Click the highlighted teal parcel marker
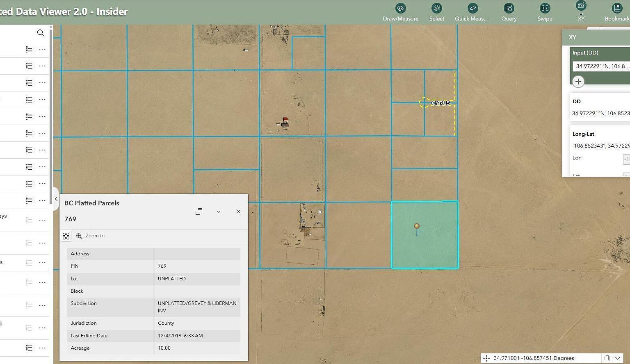The image size is (630, 364). tap(417, 226)
